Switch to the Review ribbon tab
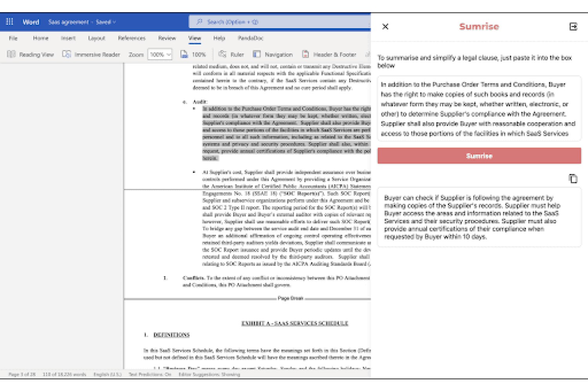The width and height of the screenshot is (588, 392). pyautogui.click(x=167, y=38)
